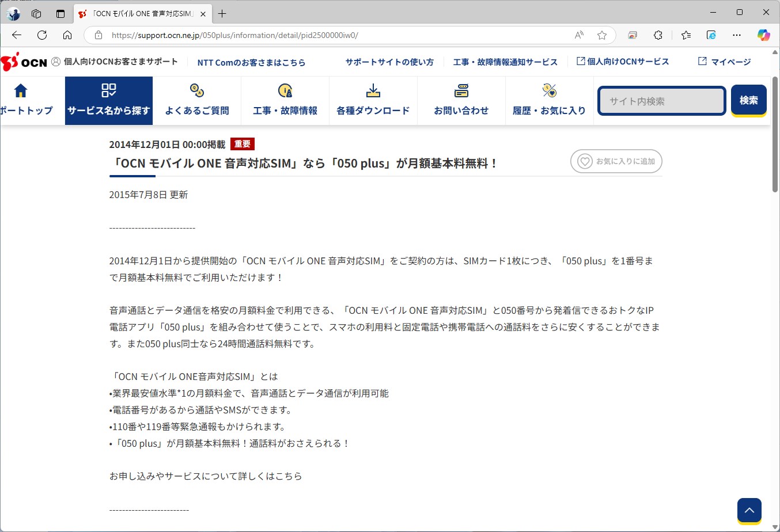780x532 pixels.
Task: Open the favorites list icon
Action: 686,35
